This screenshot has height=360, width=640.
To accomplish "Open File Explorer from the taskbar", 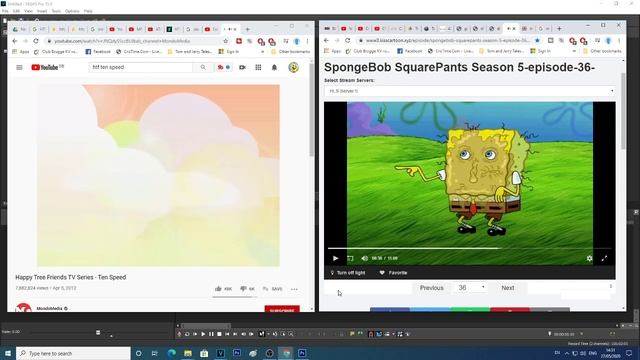I will [x=188, y=353].
